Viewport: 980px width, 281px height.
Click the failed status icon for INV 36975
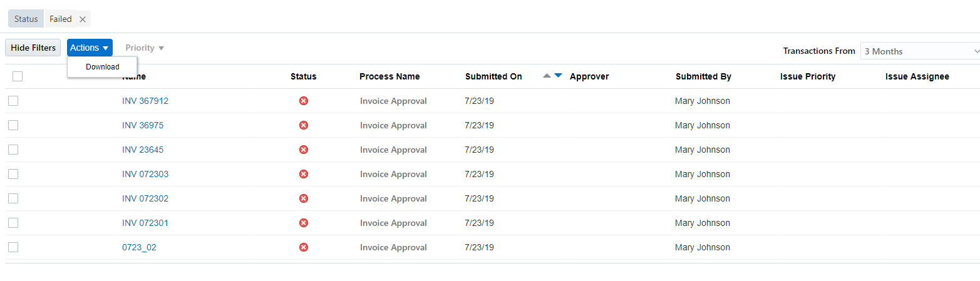pos(304,125)
